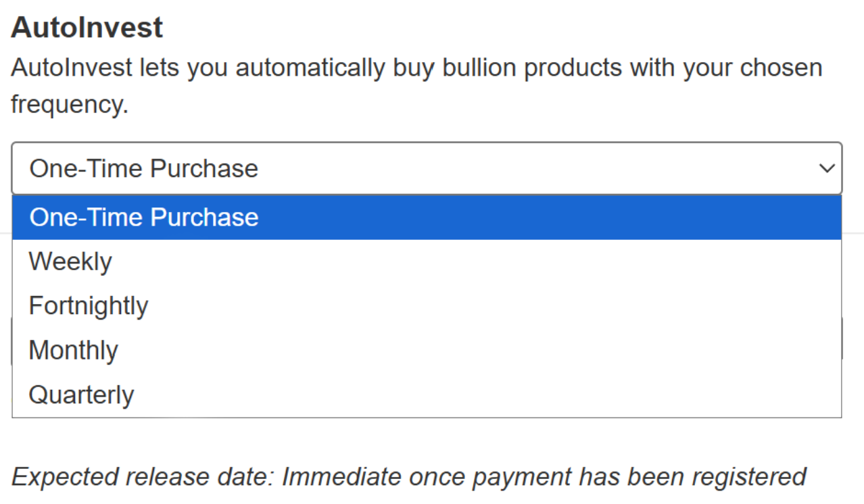
Task: Select the Fortnightly frequency option
Action: click(88, 306)
